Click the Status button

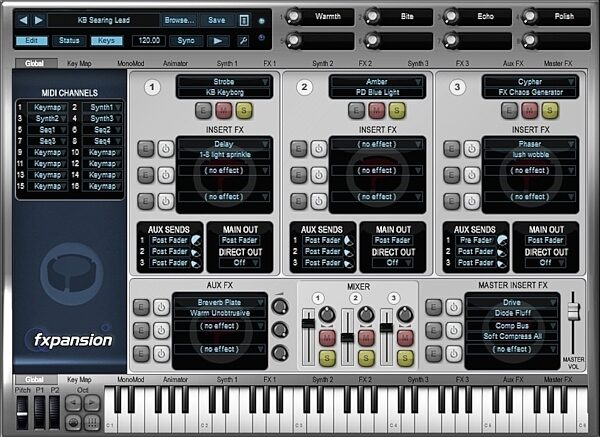(x=69, y=41)
